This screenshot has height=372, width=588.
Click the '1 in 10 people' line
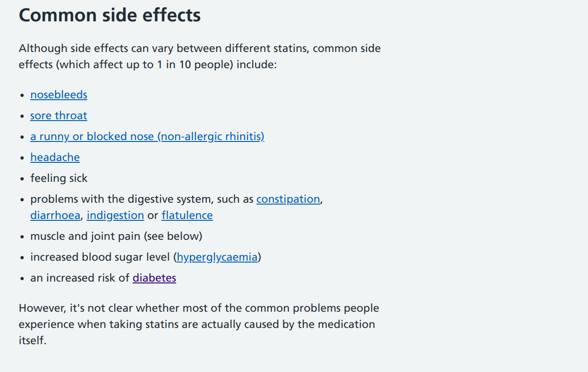pos(148,64)
